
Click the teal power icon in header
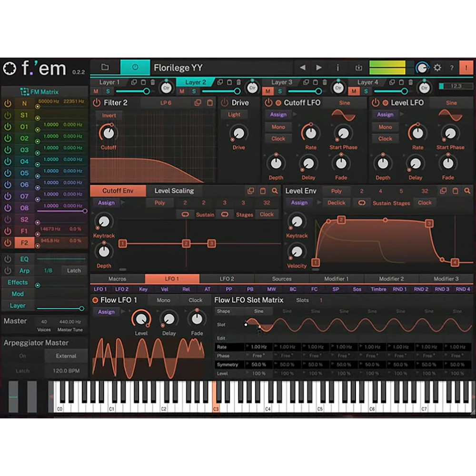(x=135, y=67)
